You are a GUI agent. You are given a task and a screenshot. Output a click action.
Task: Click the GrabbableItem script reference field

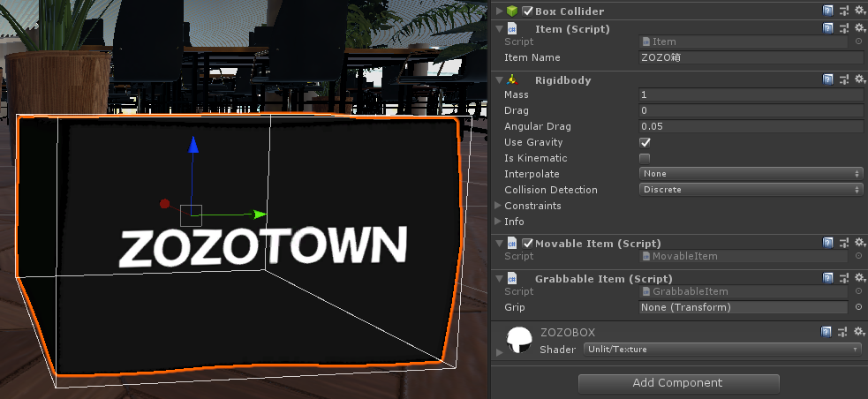(743, 291)
